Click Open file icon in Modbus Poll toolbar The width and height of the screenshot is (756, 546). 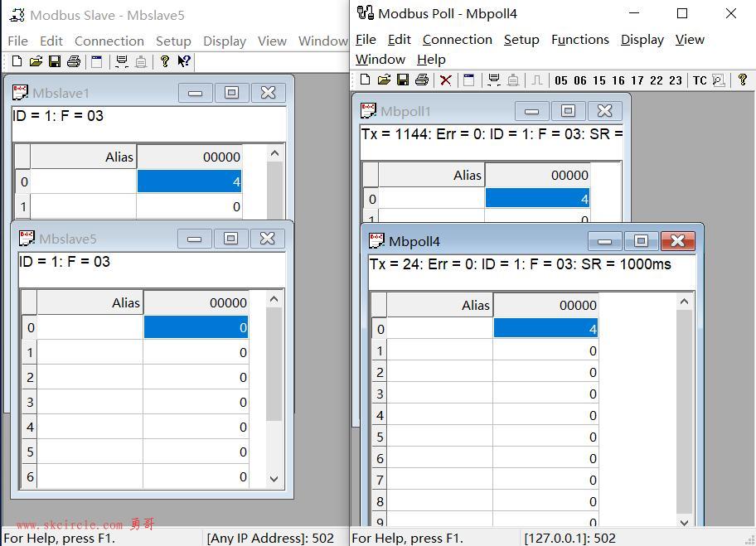tap(384, 80)
